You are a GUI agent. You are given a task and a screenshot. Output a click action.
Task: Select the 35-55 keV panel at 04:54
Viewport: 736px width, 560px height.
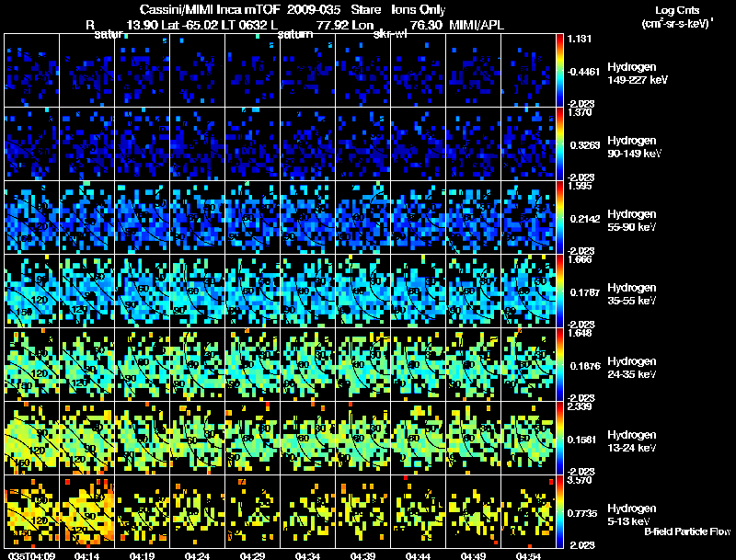click(528, 291)
